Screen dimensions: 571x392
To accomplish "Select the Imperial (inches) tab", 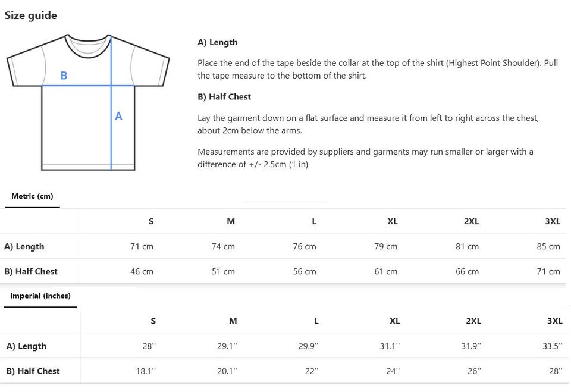I will pos(40,296).
